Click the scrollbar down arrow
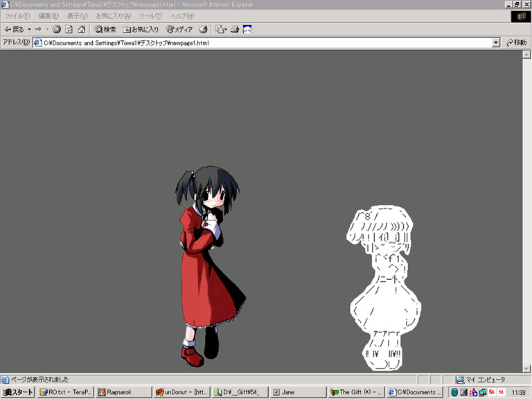Screen dimensions: 532x399 click(x=526, y=369)
